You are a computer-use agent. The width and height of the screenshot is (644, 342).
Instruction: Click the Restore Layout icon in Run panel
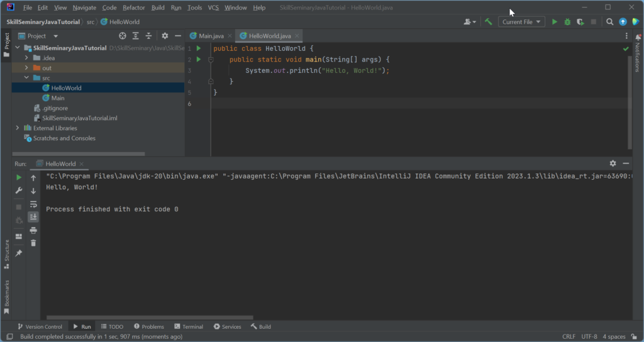19,236
